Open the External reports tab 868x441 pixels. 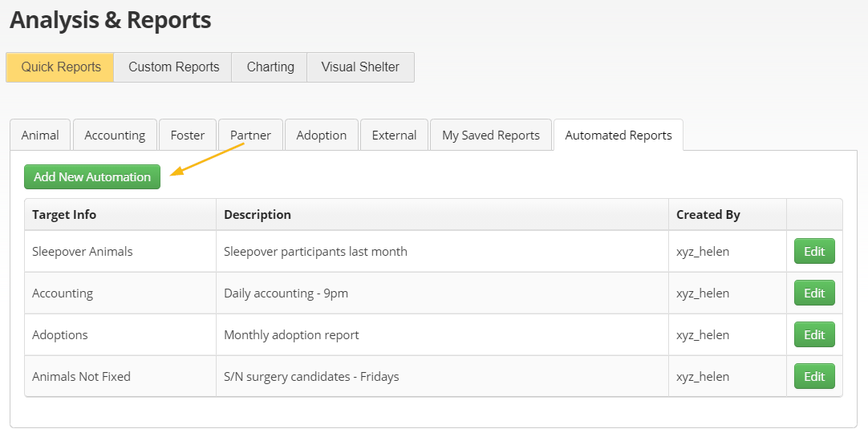[394, 136]
